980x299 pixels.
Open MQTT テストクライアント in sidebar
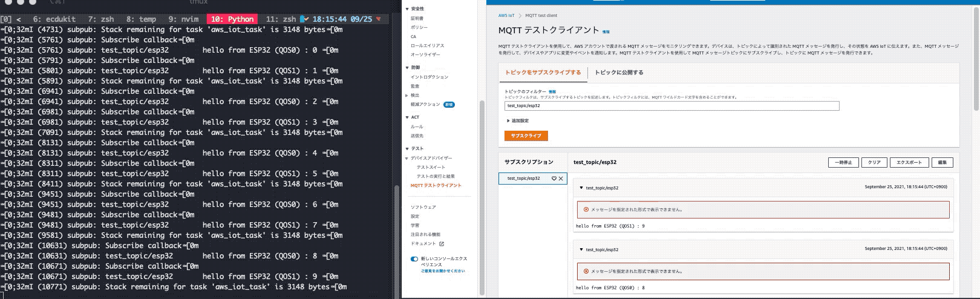coord(436,185)
